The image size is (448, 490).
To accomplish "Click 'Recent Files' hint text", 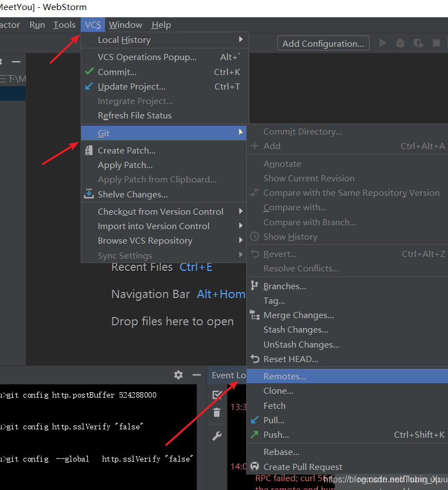I will point(142,267).
